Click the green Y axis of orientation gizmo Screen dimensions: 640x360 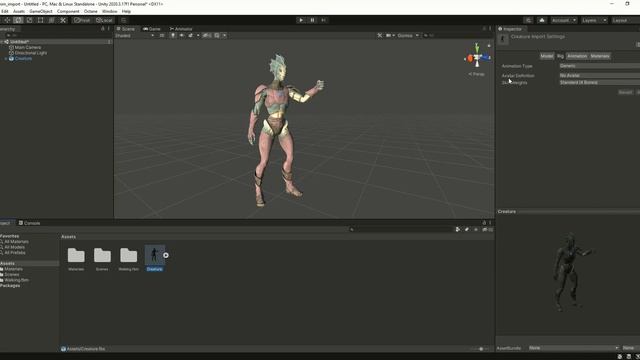click(477, 48)
